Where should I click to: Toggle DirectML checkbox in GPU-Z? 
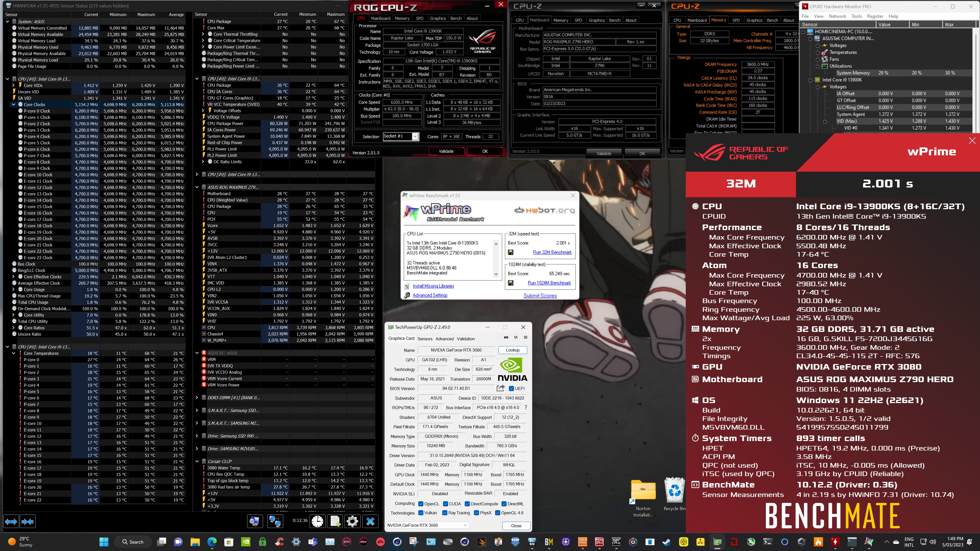[504, 504]
